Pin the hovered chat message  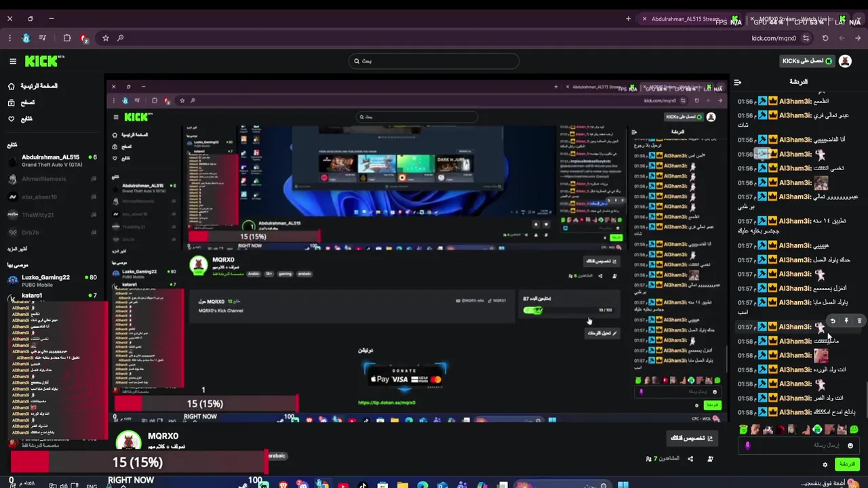(x=846, y=321)
